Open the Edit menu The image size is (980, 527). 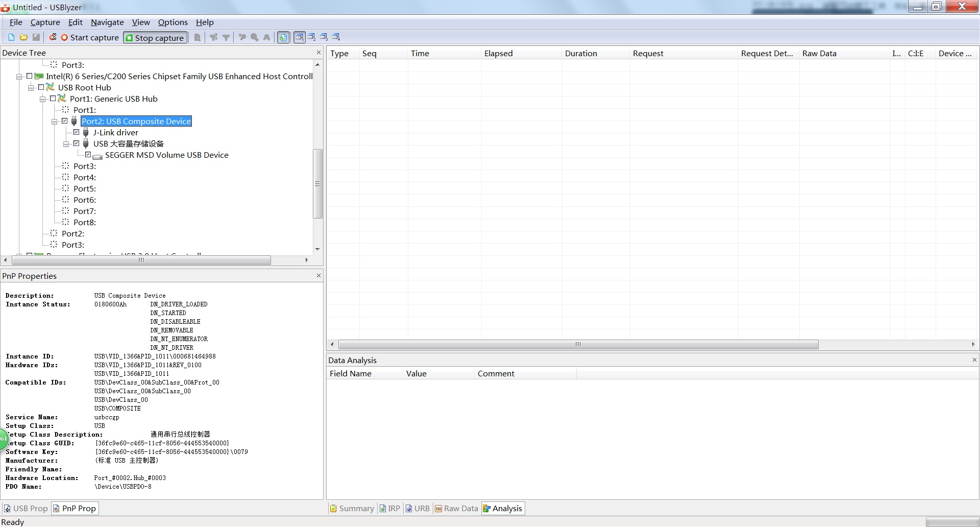pos(75,22)
